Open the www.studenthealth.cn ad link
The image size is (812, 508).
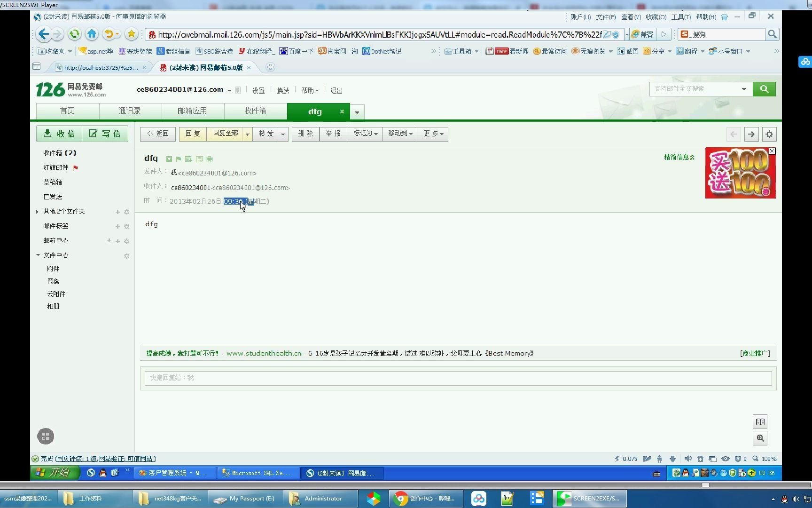pos(264,353)
